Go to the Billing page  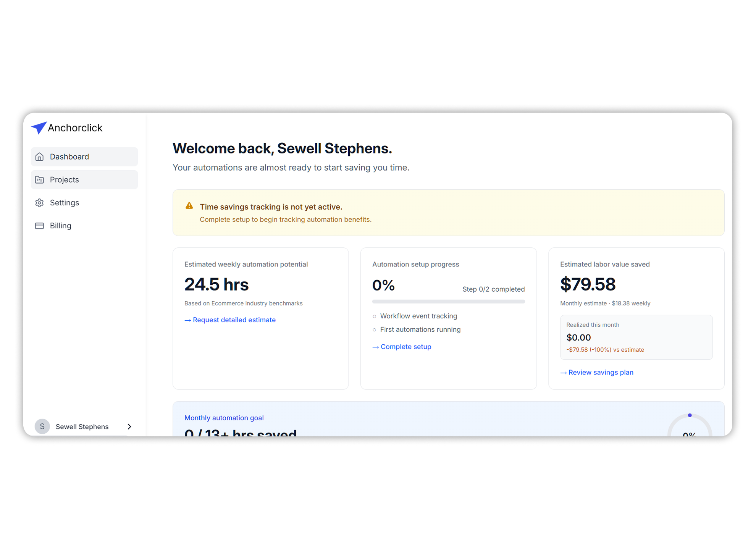point(61,226)
